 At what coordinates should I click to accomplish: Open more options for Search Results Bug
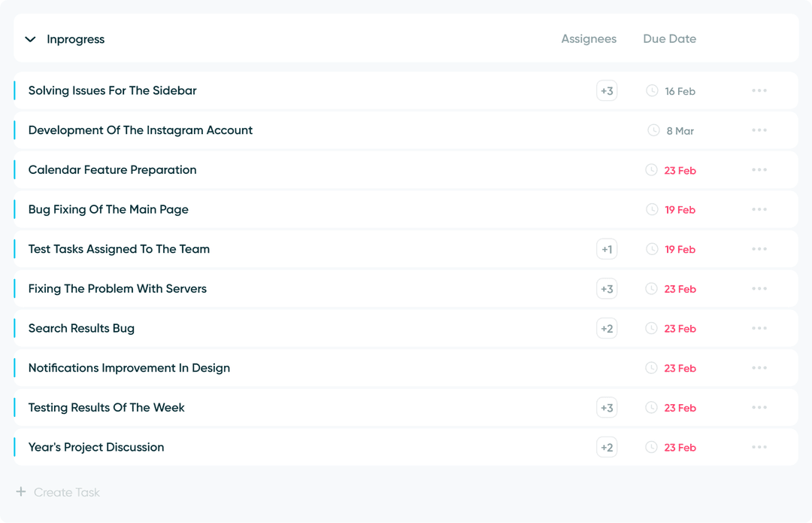click(759, 328)
